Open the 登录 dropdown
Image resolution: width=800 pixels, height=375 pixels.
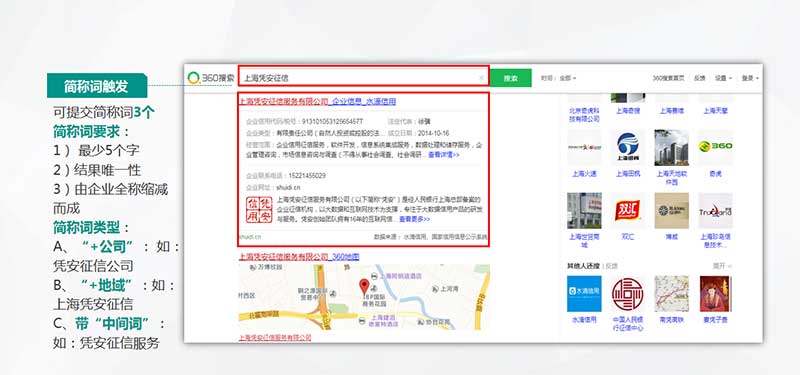point(750,78)
